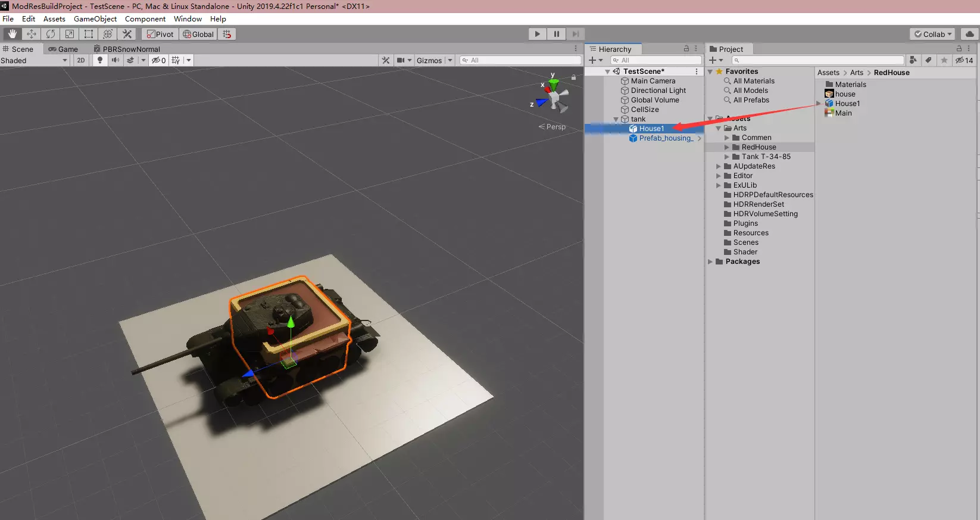Image resolution: width=980 pixels, height=520 pixels.
Task: Expand the Tank T-34-85 folder
Action: (727, 157)
